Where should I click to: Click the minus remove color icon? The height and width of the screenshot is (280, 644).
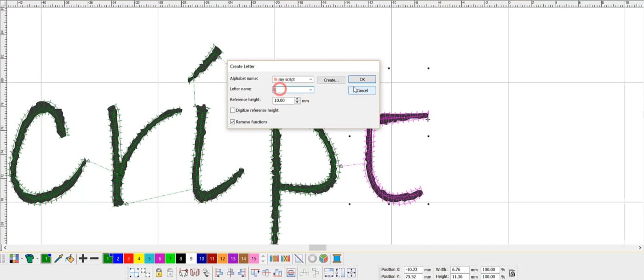(94, 258)
